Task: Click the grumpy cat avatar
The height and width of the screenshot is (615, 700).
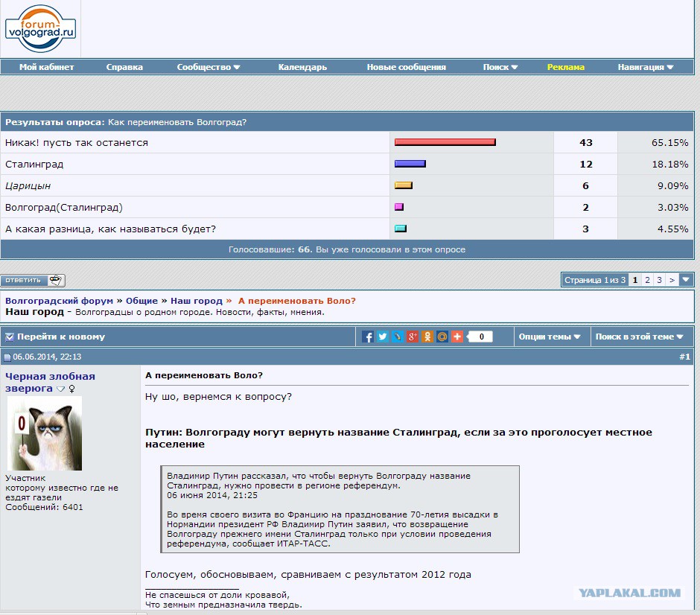Action: (45, 433)
